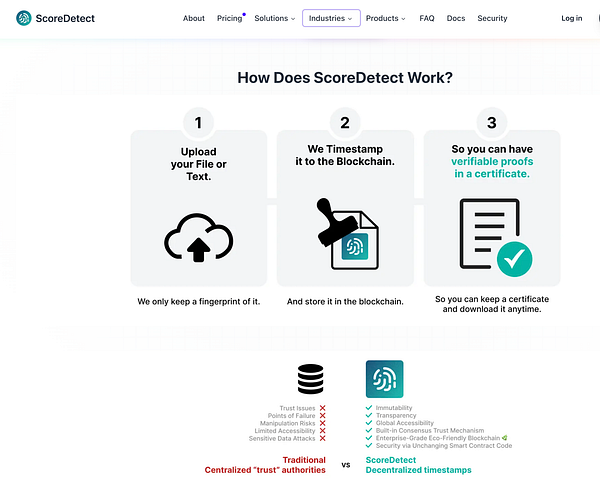This screenshot has height=484, width=600.
Task: Click the red X next to Limited Accessibility
Action: coord(323,431)
